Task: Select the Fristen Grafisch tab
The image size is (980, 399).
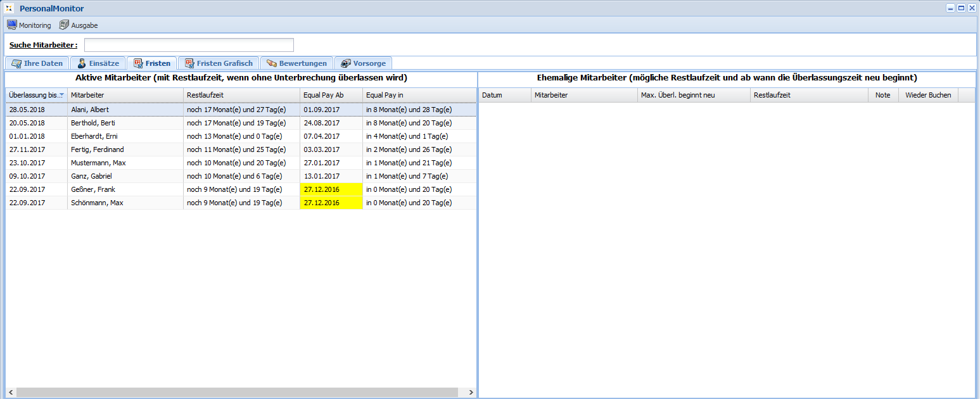Action: (x=219, y=63)
